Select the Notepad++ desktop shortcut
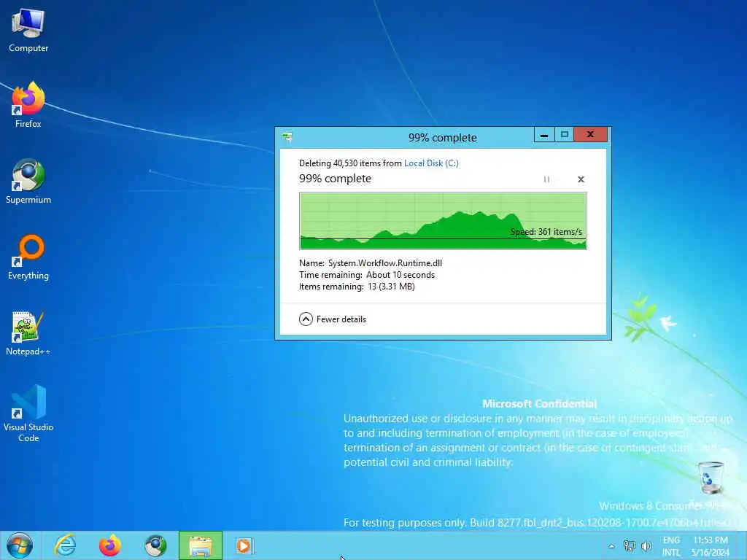This screenshot has height=560, width=747. point(28,333)
